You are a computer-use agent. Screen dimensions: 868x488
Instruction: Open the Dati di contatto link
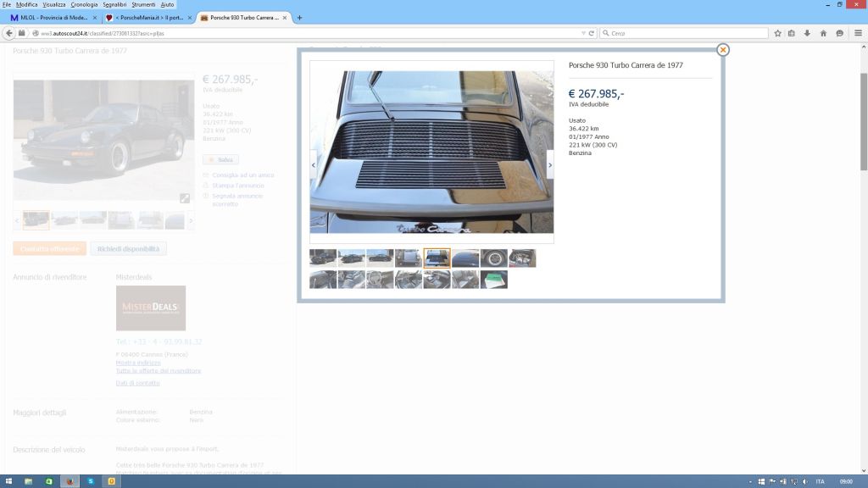(x=137, y=383)
